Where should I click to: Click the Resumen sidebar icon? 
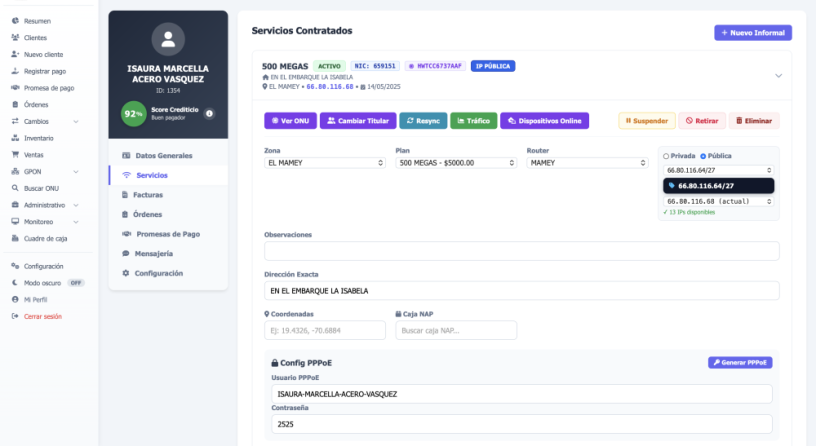click(x=15, y=21)
